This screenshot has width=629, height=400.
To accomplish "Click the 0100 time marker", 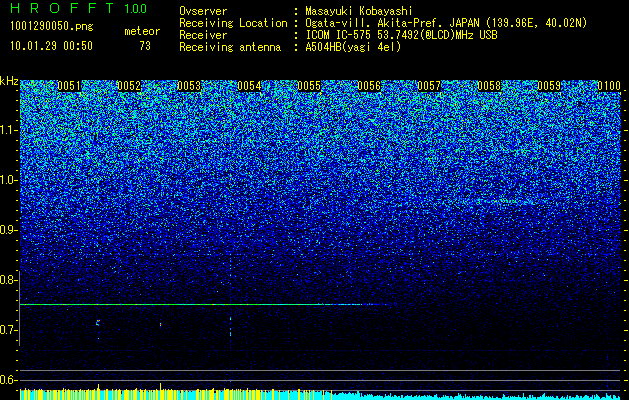I will [x=609, y=86].
